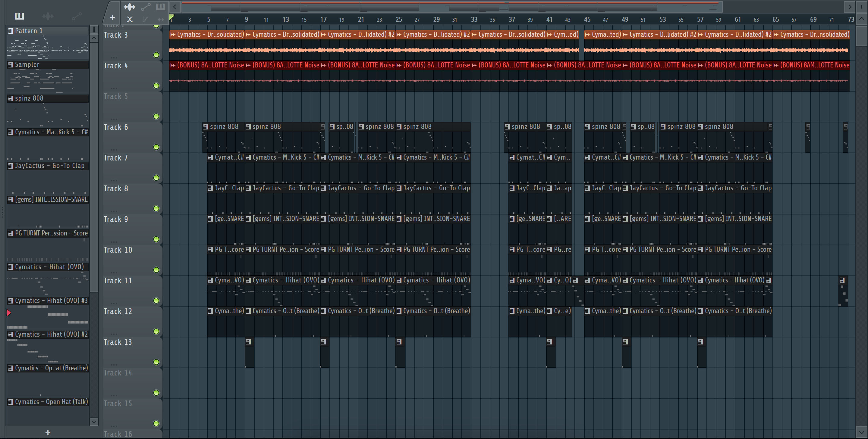Click the small button atop picker scrollbar
The image size is (868, 439).
pos(94,29)
